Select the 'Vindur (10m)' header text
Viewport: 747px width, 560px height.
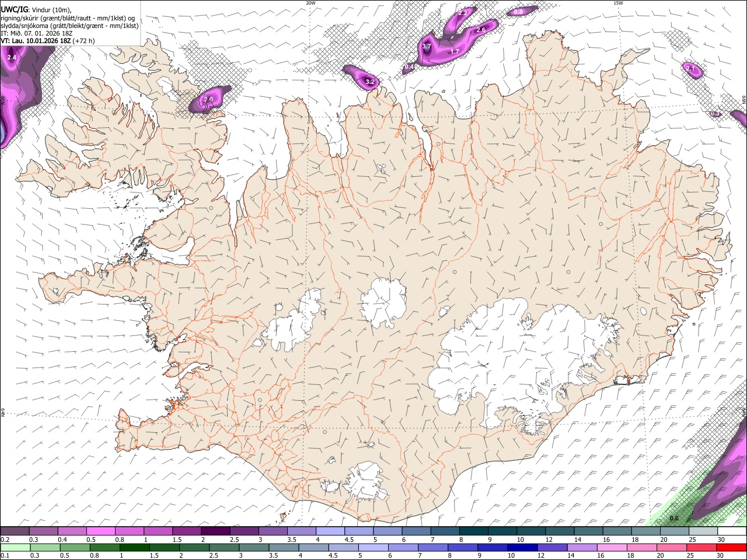coord(50,10)
